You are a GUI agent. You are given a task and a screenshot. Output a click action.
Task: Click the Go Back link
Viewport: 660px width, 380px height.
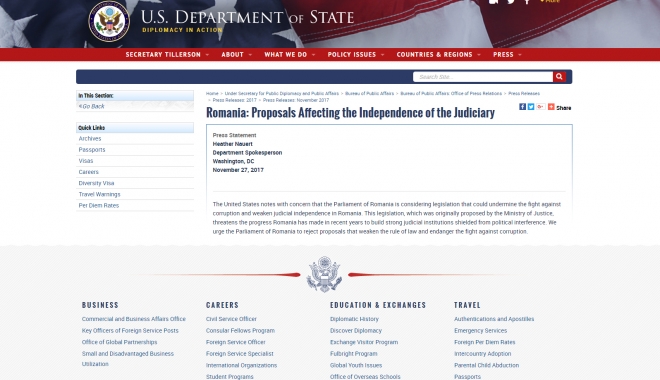click(x=91, y=106)
